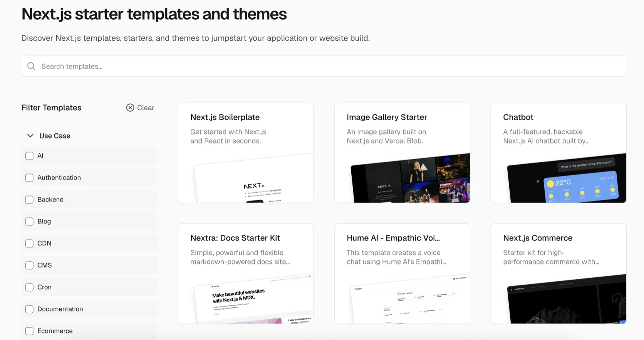Click the Chatbot weather preview thumbnail
Screen dimensions: 644x340
pyautogui.click(x=567, y=178)
